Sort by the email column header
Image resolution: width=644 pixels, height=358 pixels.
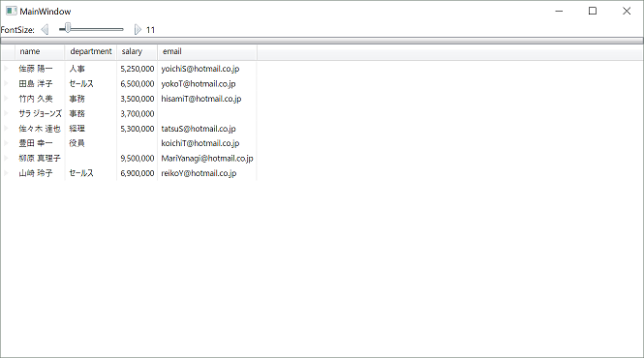pyautogui.click(x=207, y=51)
